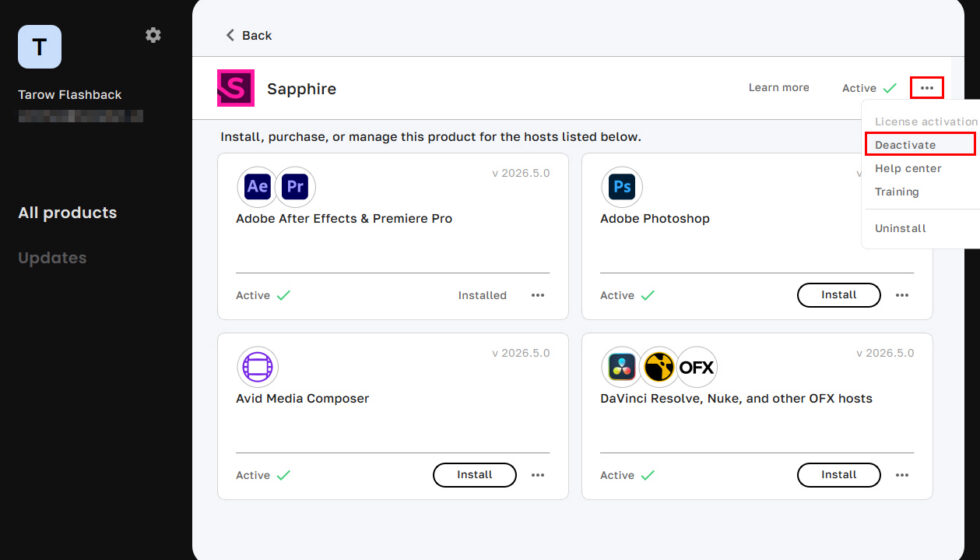Viewport: 980px width, 560px height.
Task: Click the Tarow Flashback account name
Action: 70,94
